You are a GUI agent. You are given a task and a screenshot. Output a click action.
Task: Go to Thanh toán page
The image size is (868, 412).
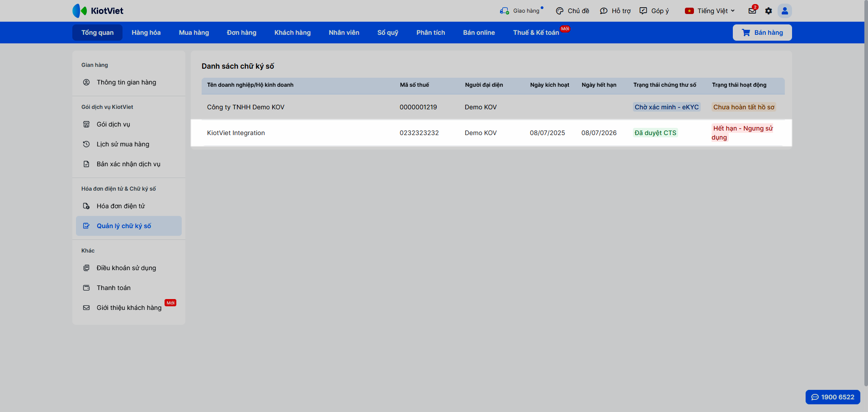click(x=129, y=288)
